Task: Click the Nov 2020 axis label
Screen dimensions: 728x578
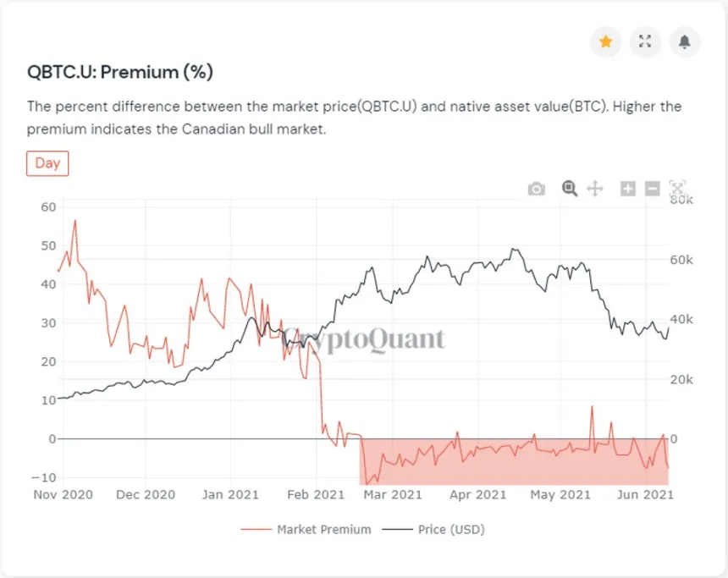Action: pos(63,494)
